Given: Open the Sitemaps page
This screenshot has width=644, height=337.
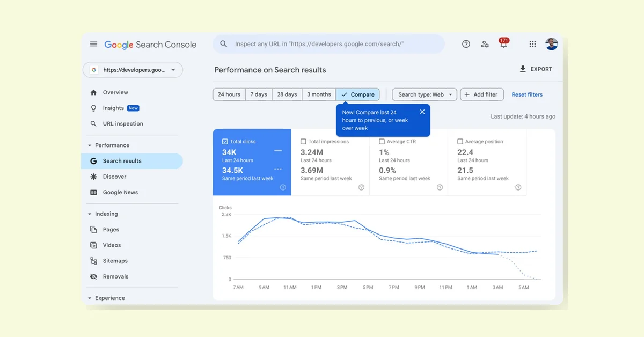Looking at the screenshot, I should 115,261.
